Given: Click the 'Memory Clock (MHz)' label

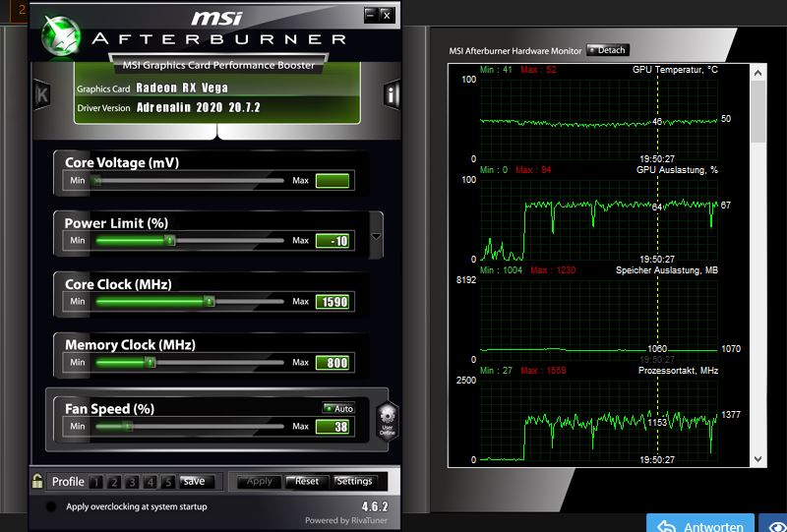Looking at the screenshot, I should tap(130, 345).
